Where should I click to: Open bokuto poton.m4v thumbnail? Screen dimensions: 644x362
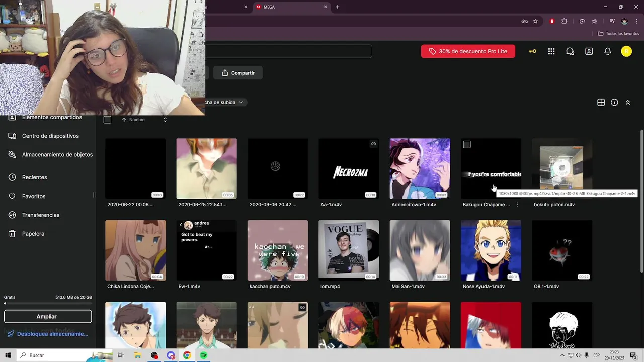(562, 168)
